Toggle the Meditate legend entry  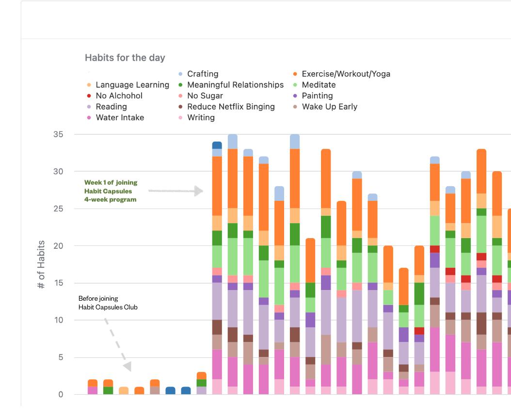click(314, 85)
